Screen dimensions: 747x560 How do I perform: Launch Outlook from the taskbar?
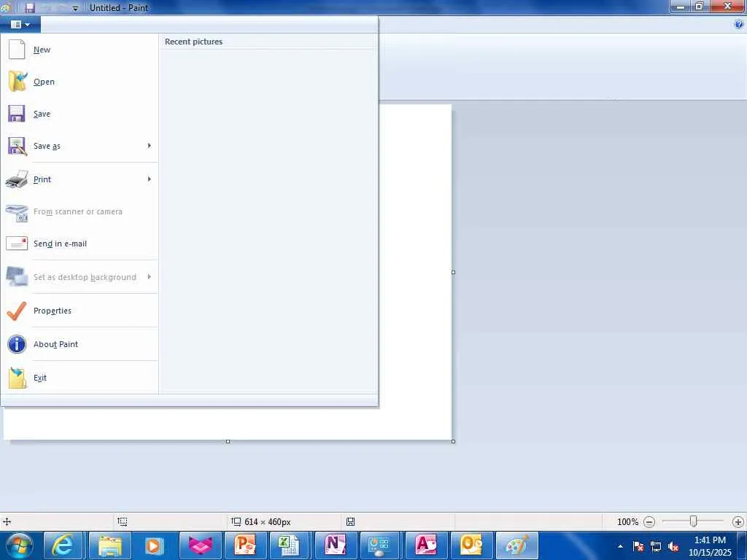pos(471,545)
